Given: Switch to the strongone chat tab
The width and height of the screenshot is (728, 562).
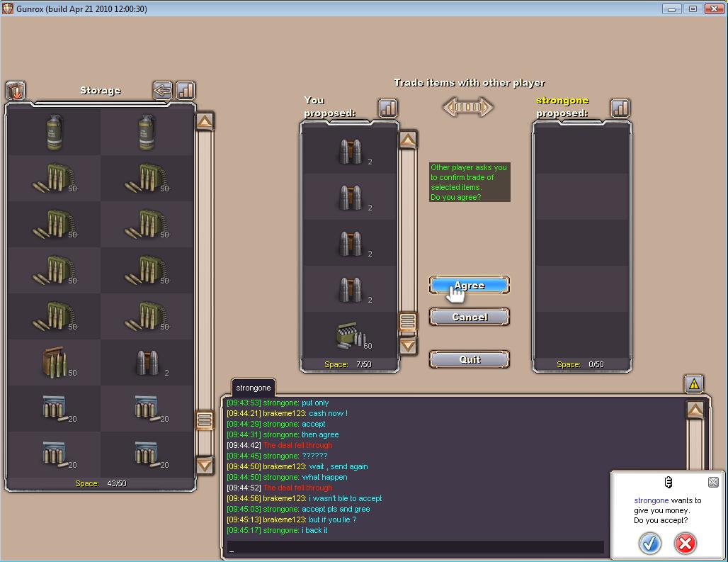Looking at the screenshot, I should [253, 388].
